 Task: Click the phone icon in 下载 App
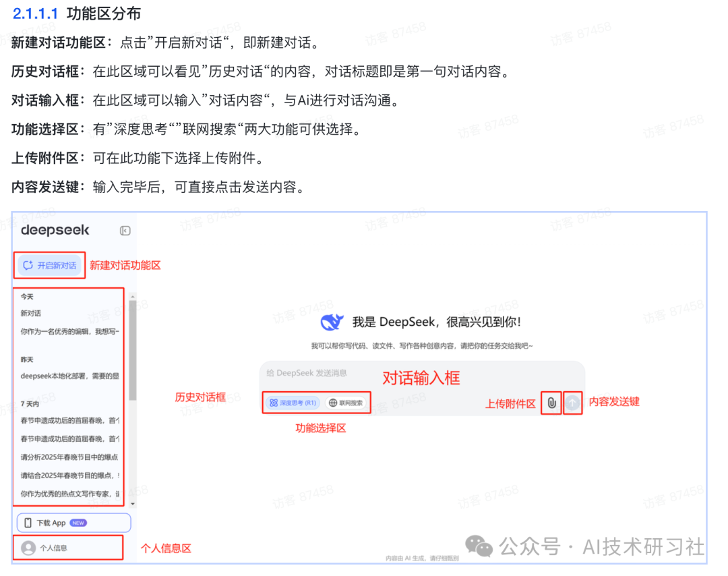[28, 523]
